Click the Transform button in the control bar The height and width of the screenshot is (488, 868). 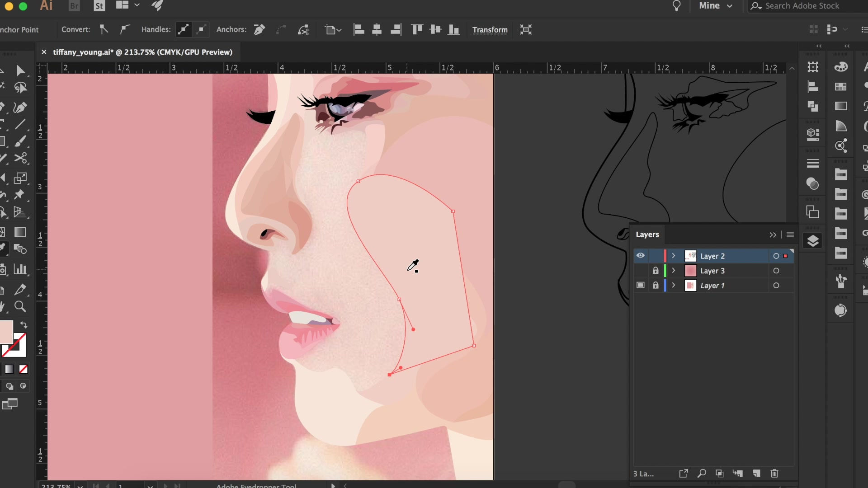click(x=490, y=30)
